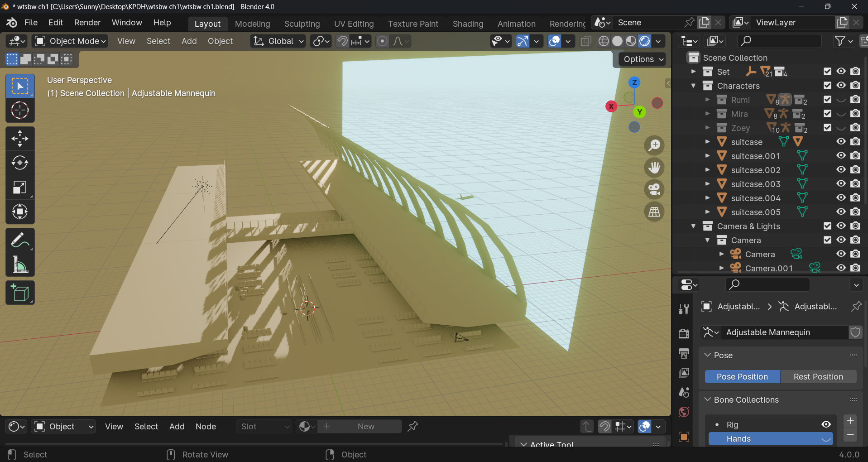Switch to the Sculpting workspace tab
The height and width of the screenshot is (462, 868).
[x=302, y=24]
